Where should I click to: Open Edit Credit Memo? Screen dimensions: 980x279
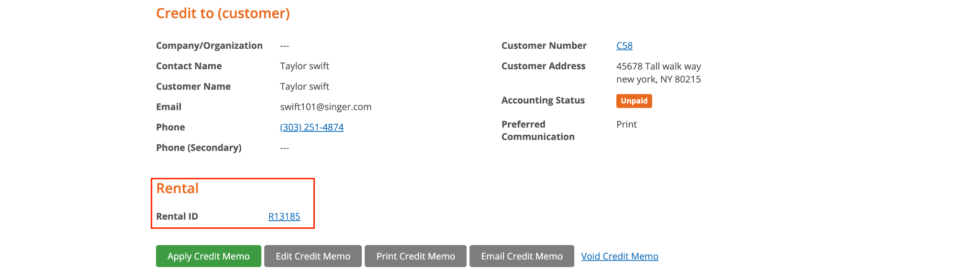[313, 256]
